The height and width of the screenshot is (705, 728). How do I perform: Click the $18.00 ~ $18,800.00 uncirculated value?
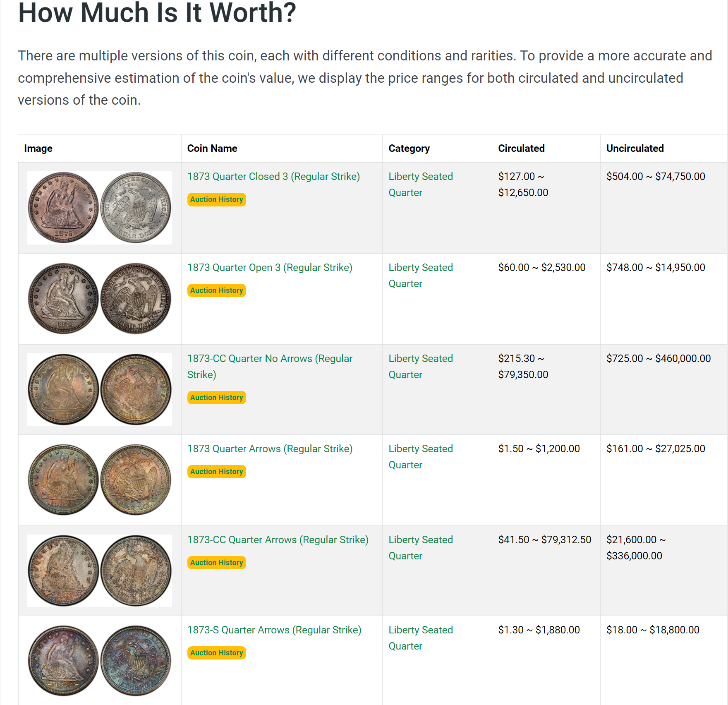tap(653, 630)
